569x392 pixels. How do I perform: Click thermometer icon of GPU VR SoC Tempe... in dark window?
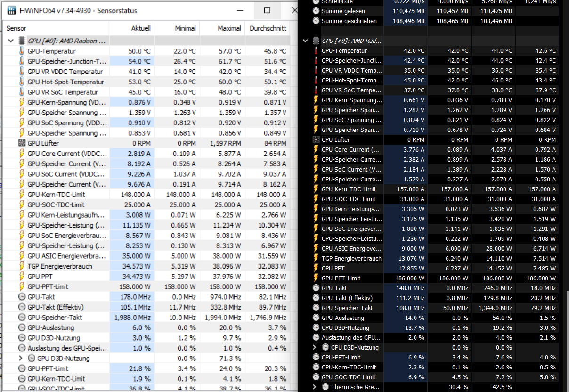click(316, 90)
